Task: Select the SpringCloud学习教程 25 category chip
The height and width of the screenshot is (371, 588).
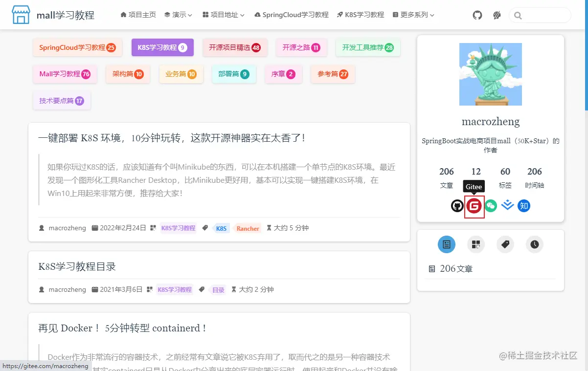Action: pyautogui.click(x=77, y=47)
